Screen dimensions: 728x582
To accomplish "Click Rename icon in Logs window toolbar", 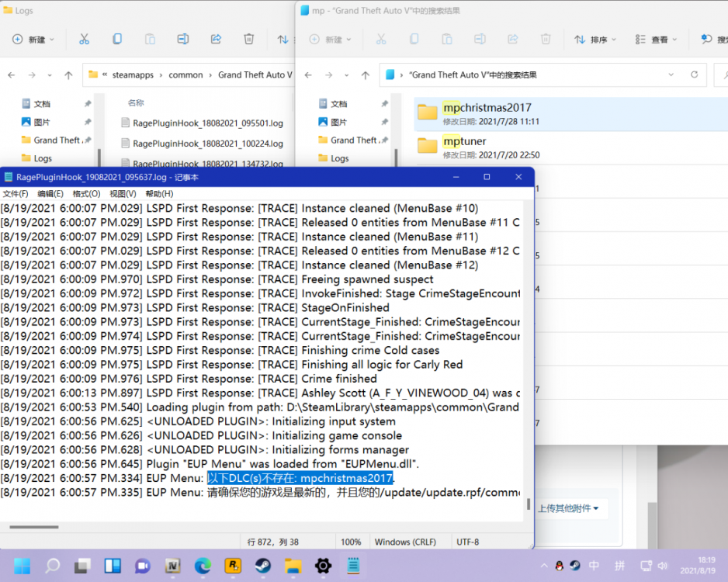I will (x=183, y=40).
